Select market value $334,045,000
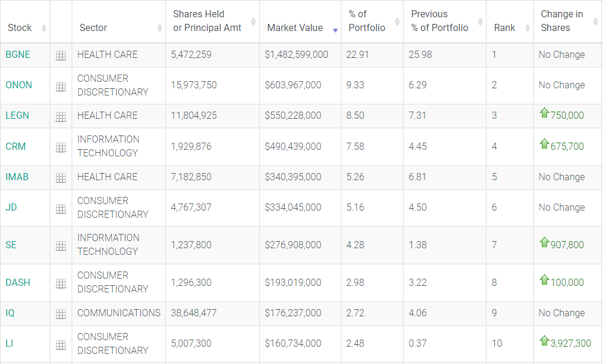Image resolution: width=603 pixels, height=364 pixels. [x=293, y=207]
